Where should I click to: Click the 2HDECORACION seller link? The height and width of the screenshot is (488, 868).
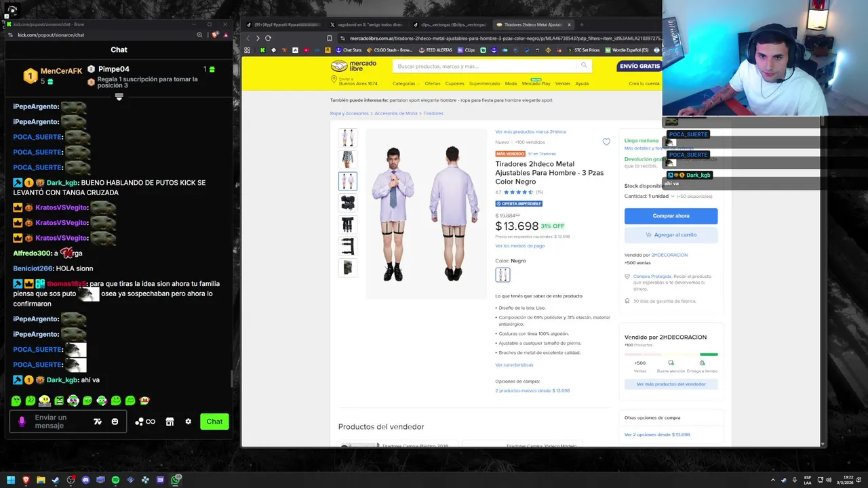pos(669,255)
